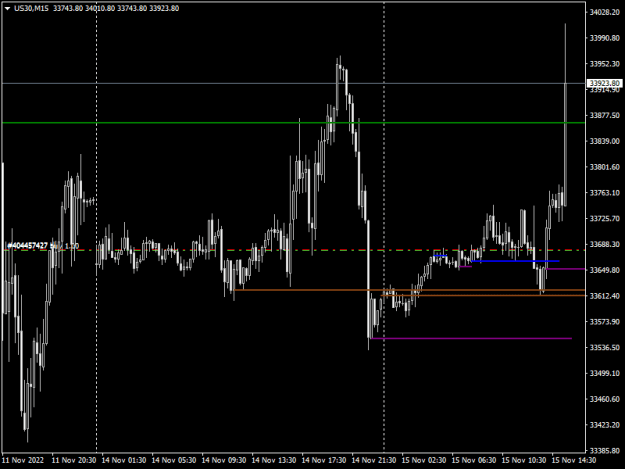Click the 14 Nov 05:30 time label
Screen dimensions: 625x469
coord(174,460)
